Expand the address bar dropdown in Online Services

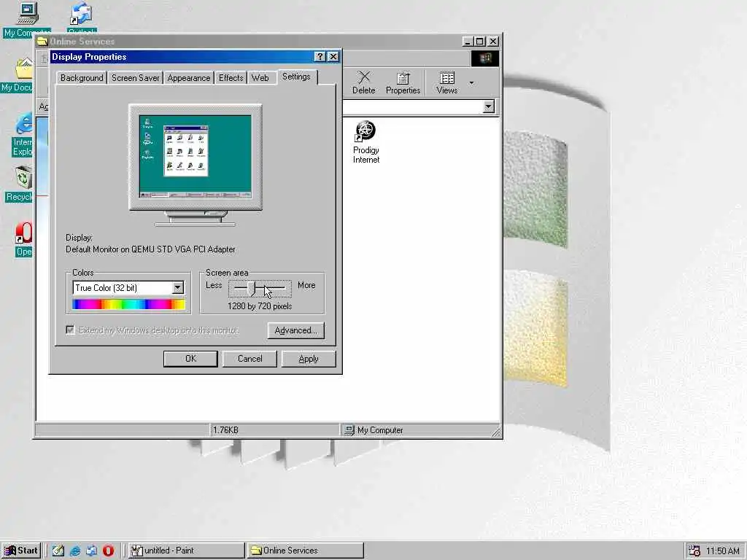pyautogui.click(x=488, y=106)
